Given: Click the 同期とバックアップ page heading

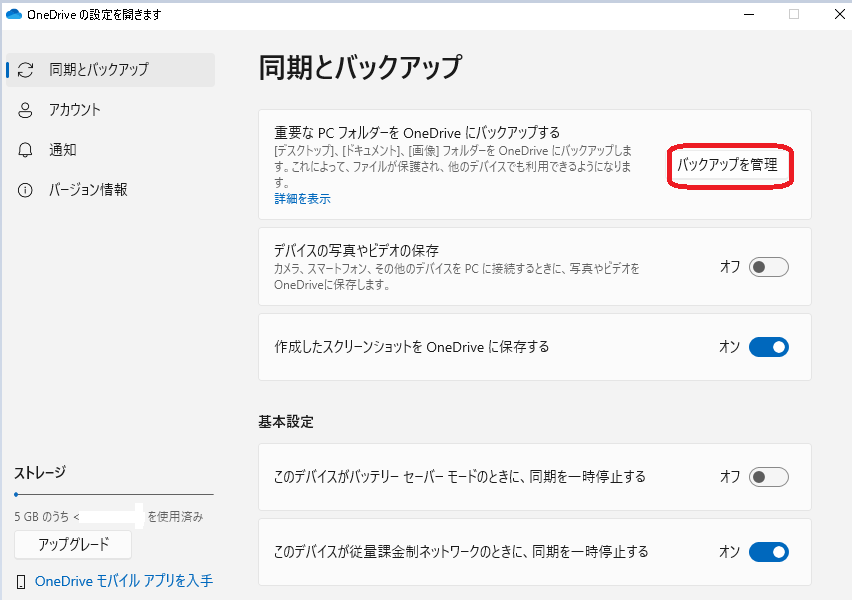Looking at the screenshot, I should [x=360, y=67].
